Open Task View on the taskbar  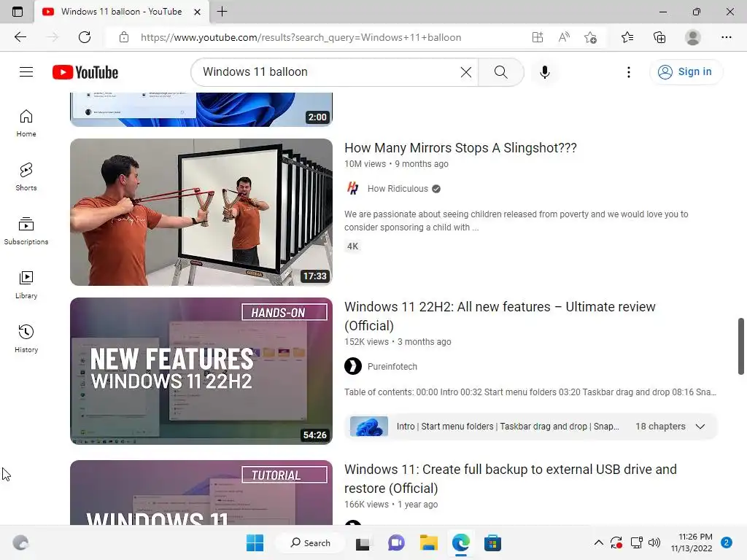[x=363, y=542]
